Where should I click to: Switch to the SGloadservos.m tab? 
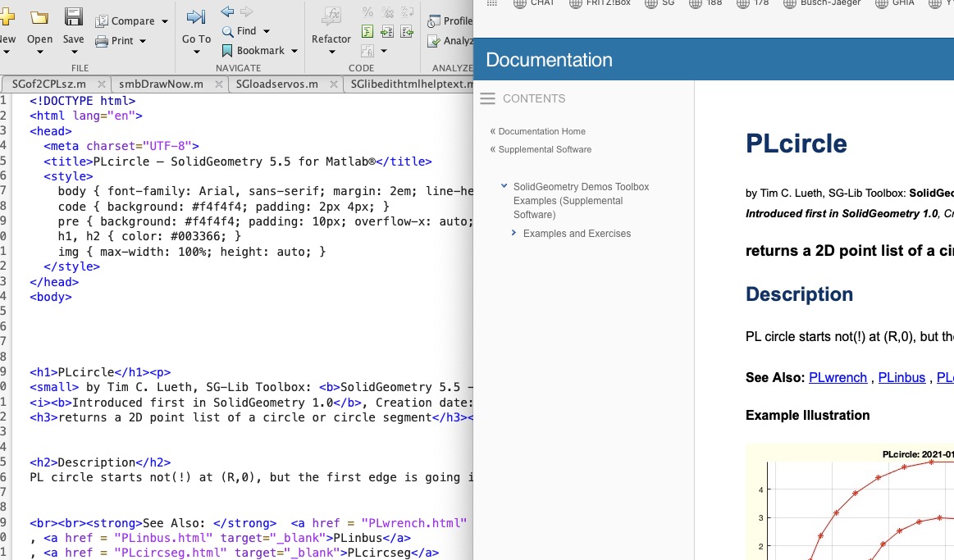click(x=276, y=84)
